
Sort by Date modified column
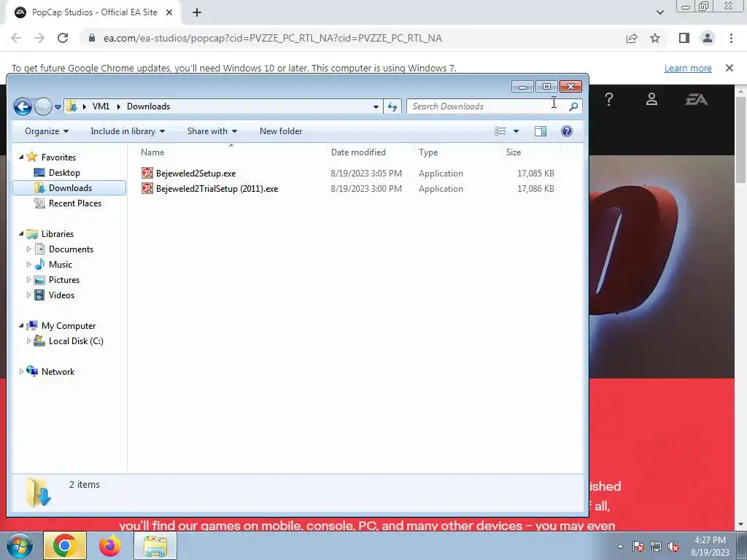(370, 152)
